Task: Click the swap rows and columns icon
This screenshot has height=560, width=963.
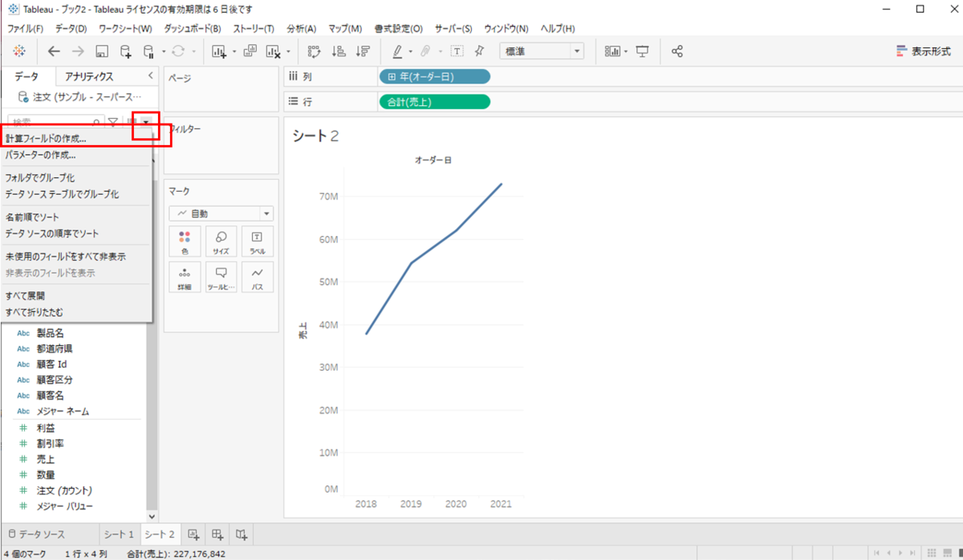Action: pos(315,51)
